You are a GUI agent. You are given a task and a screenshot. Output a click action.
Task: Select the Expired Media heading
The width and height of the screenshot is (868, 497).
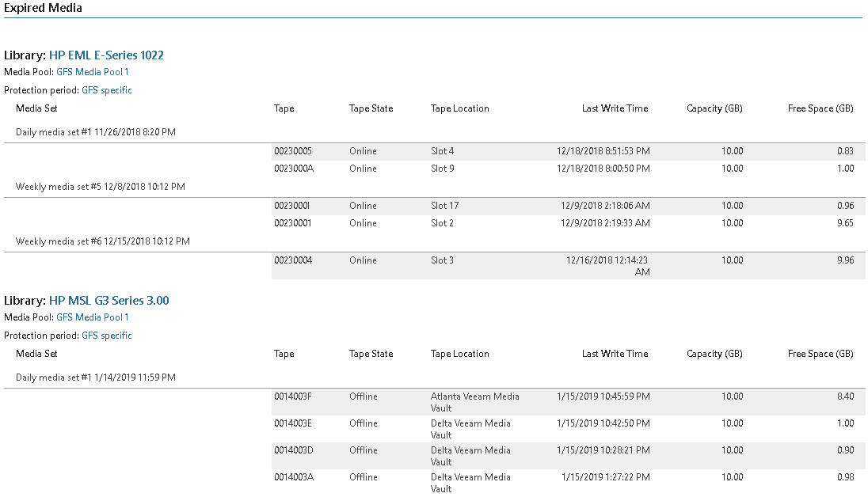coord(44,8)
